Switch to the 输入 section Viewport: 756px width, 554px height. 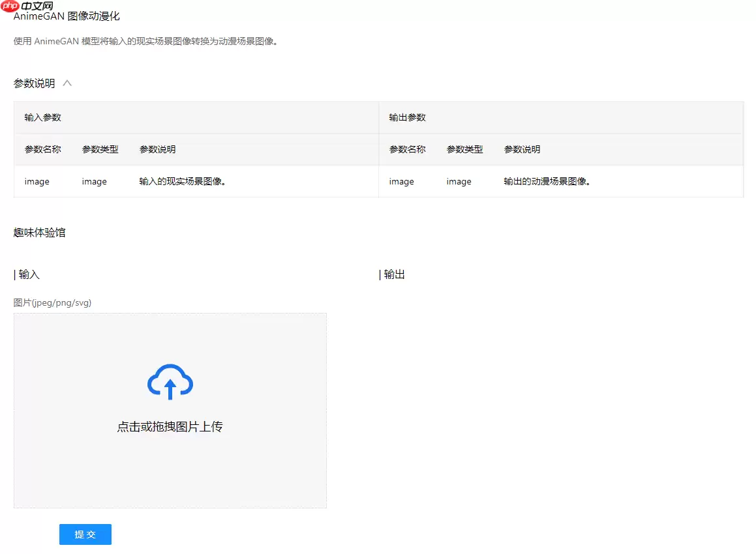click(x=27, y=274)
